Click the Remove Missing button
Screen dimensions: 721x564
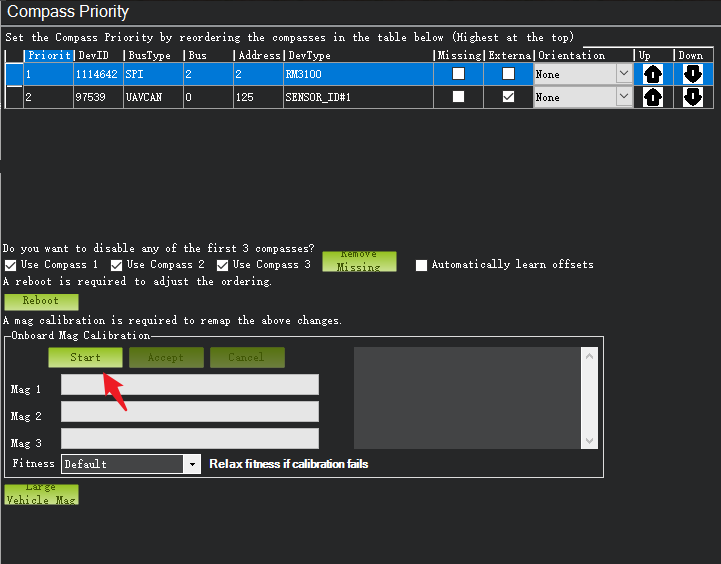coord(359,261)
